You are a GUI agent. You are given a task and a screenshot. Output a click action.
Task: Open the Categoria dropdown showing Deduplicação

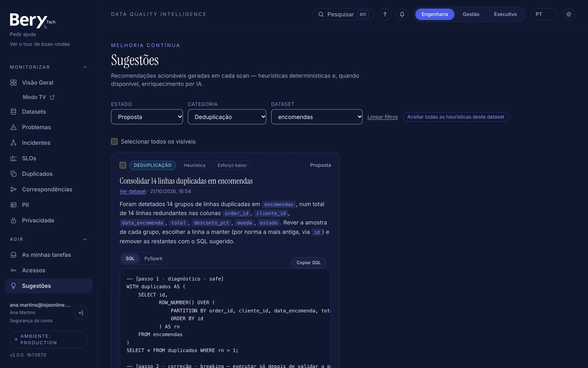click(227, 117)
